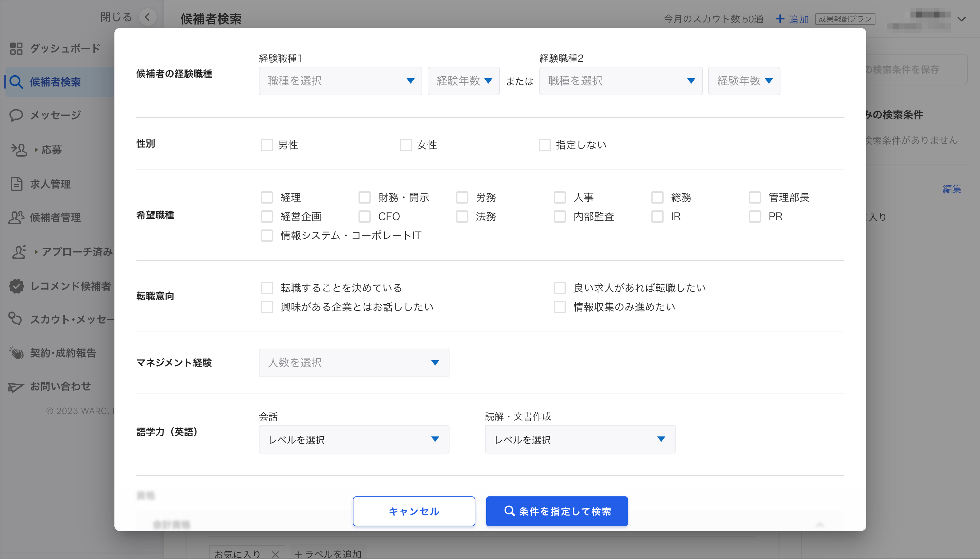Click the 条件を指定して検索 button
Screen dimensions: 980x559
[557, 511]
